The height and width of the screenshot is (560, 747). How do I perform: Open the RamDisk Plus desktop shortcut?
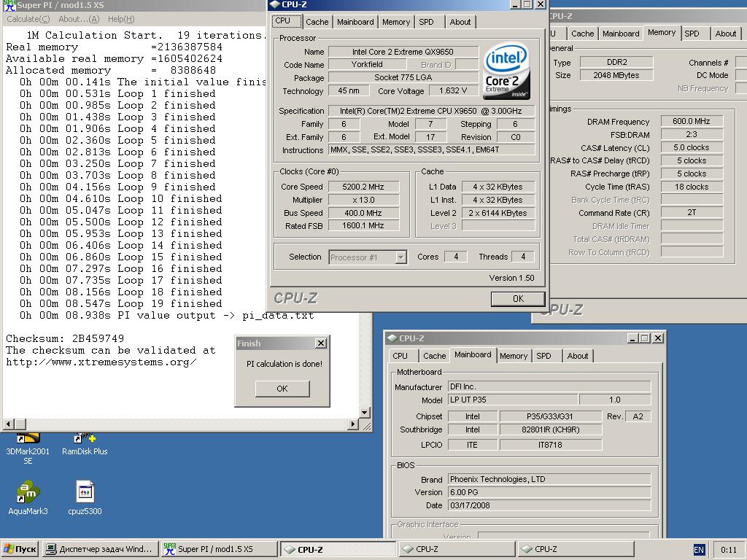[85, 445]
